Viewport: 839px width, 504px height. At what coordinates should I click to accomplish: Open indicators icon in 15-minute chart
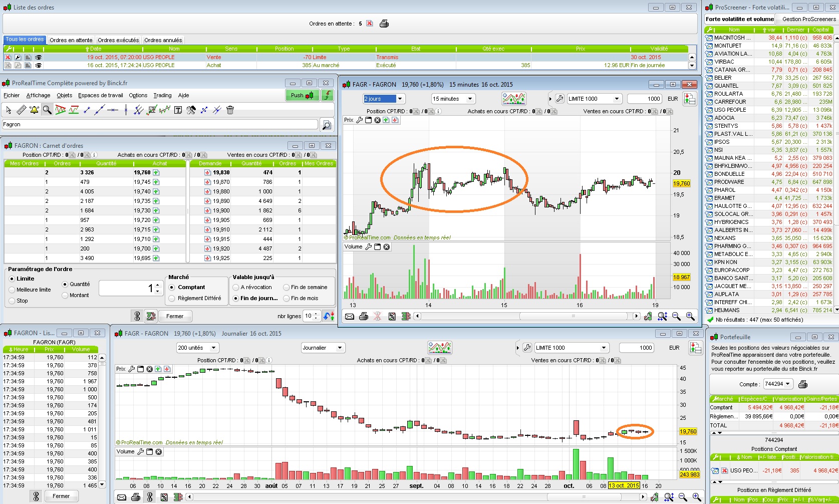tap(514, 99)
